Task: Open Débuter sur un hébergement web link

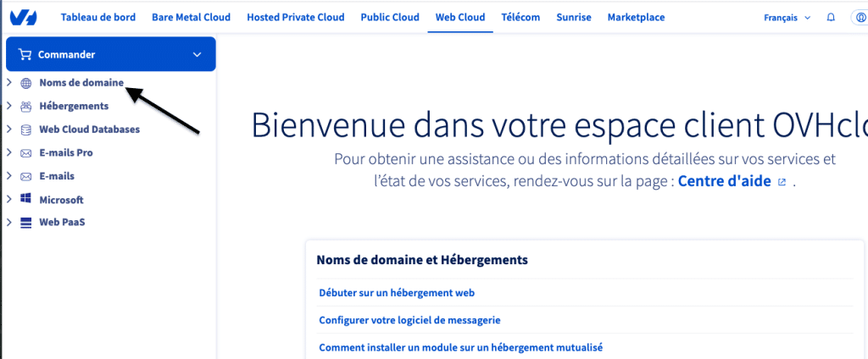Action: 397,293
